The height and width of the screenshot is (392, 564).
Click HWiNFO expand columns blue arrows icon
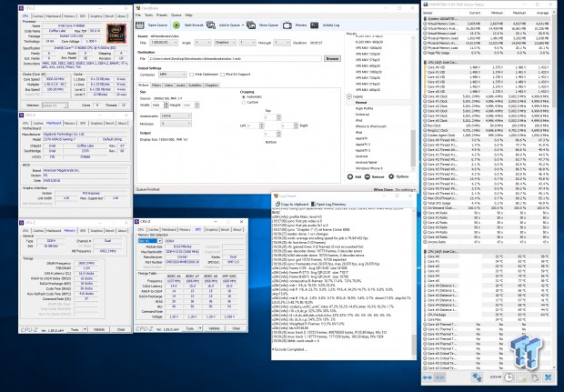pyautogui.click(x=428, y=377)
